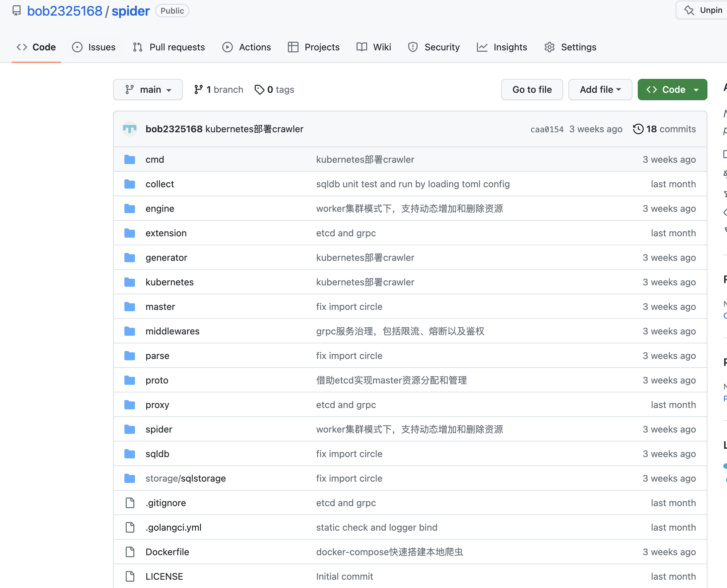Open the generator folder
Screen dimensions: 727x588
(166, 258)
